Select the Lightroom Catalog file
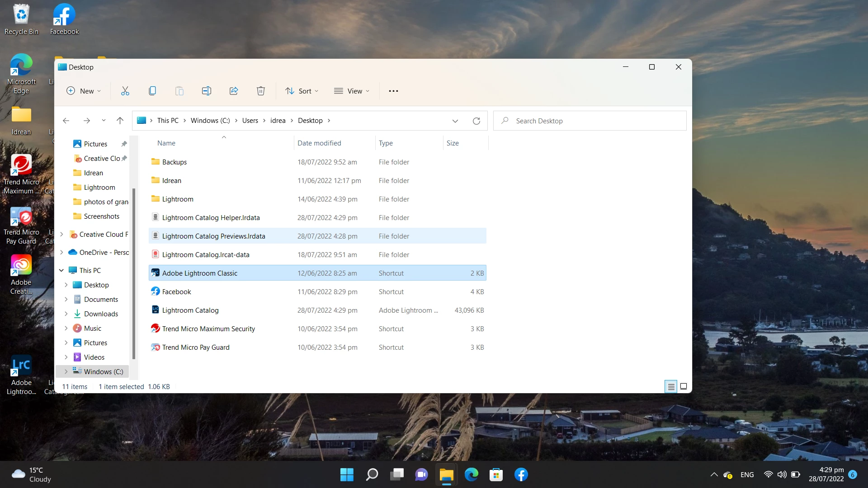This screenshot has height=488, width=868. pyautogui.click(x=190, y=310)
